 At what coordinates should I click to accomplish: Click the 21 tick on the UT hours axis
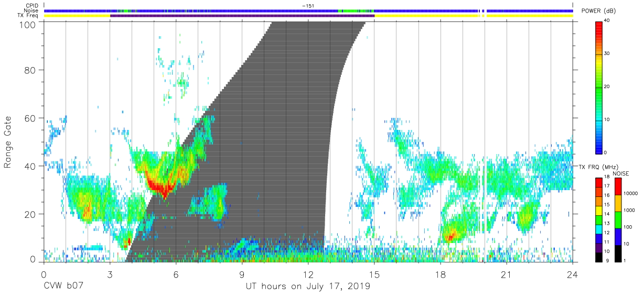507,274
